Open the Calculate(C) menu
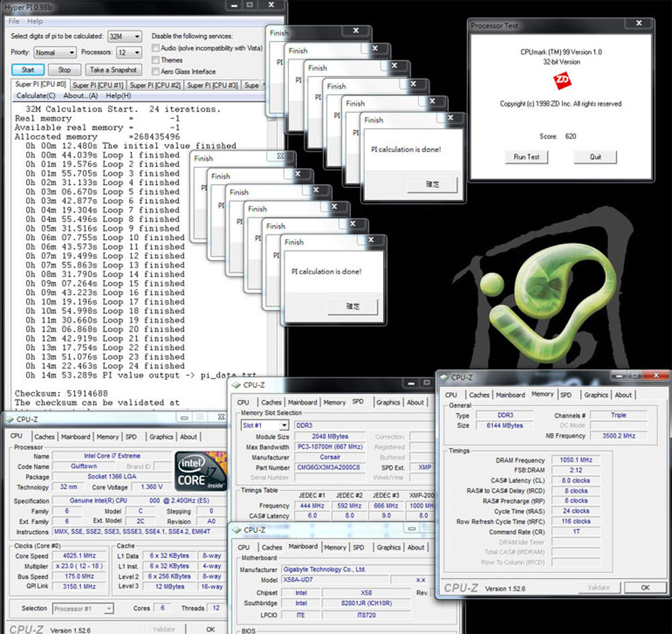Image resolution: width=672 pixels, height=634 pixels. (36, 95)
